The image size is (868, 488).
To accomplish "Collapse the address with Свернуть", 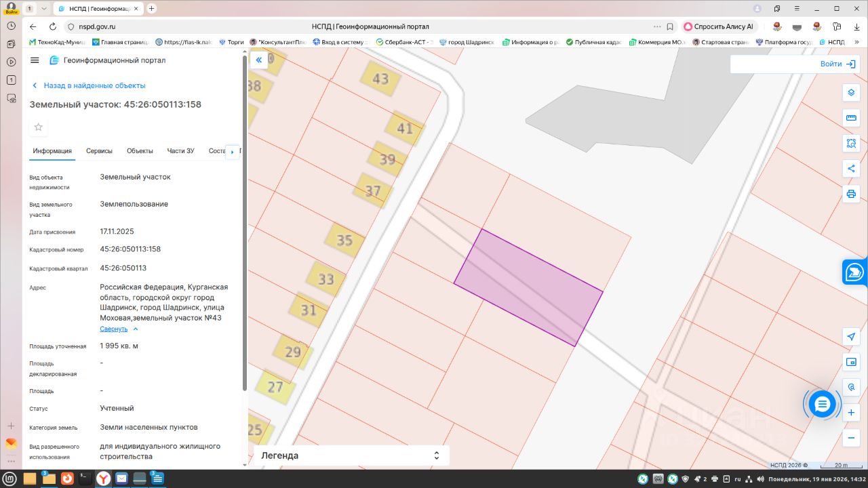I will click(x=114, y=329).
